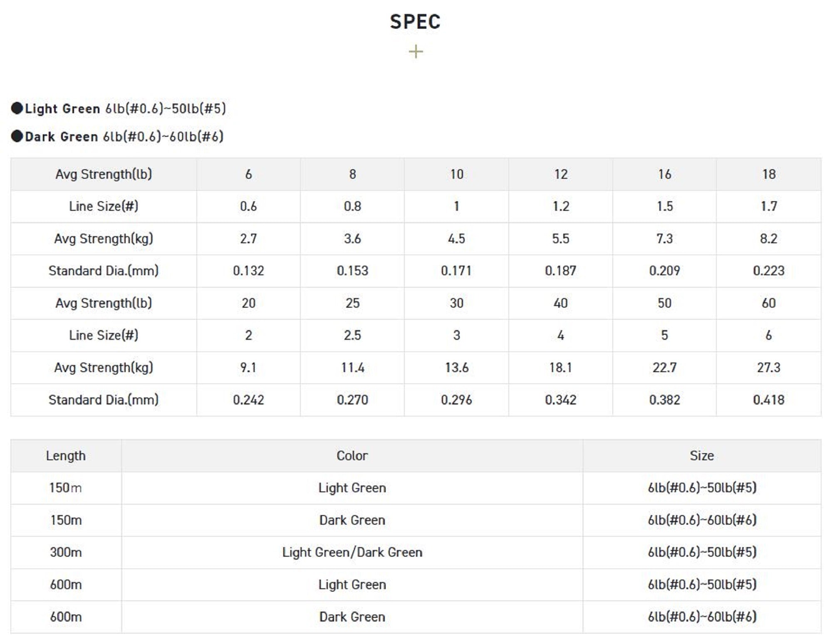This screenshot has height=644, width=832.
Task: Click the Light Green bullet dot
Action: click(17, 109)
